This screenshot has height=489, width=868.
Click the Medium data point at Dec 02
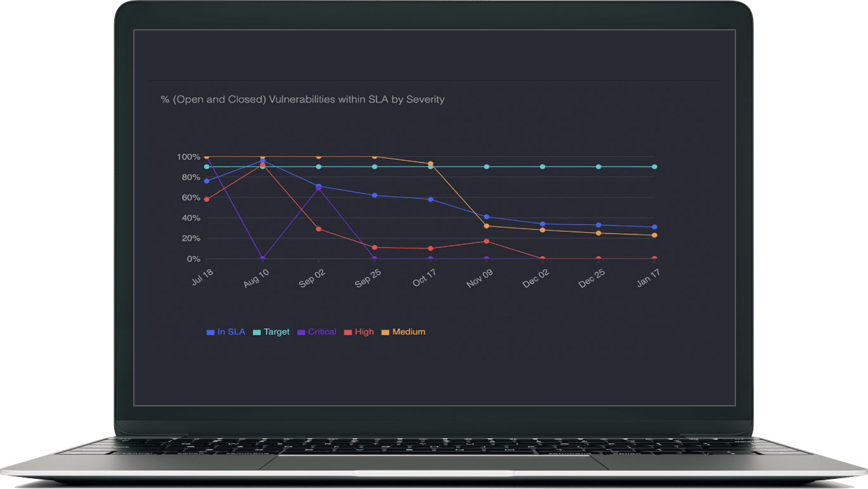[542, 230]
